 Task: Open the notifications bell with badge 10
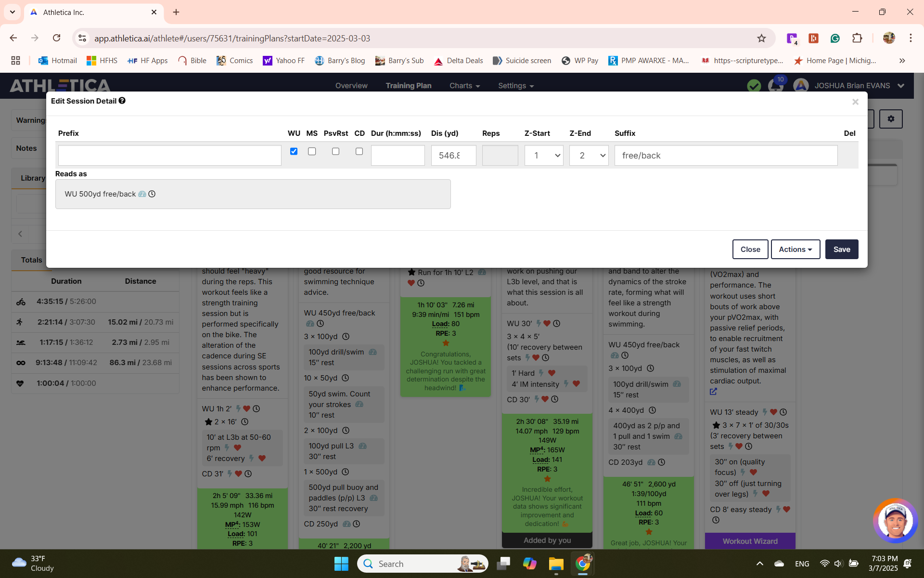click(x=775, y=86)
